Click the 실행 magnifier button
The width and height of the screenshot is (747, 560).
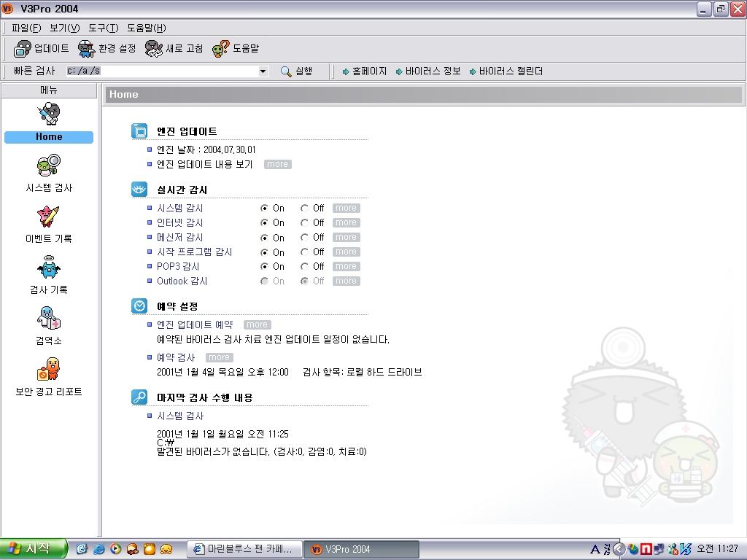point(296,71)
